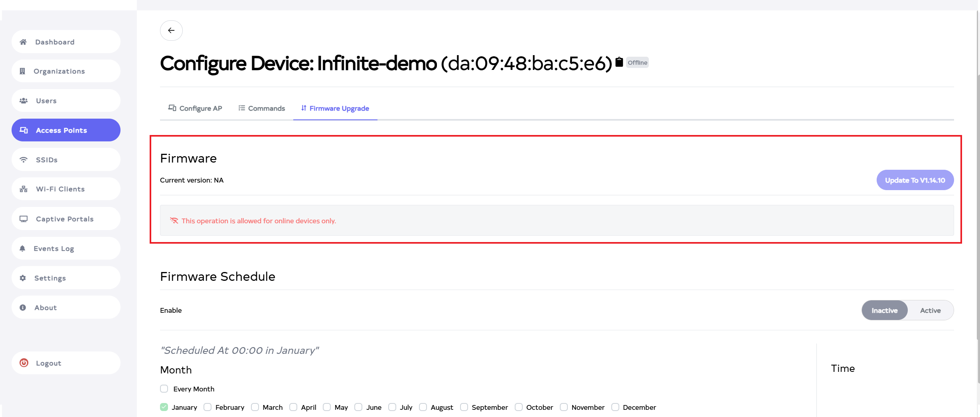Open the Commands tab

point(262,108)
